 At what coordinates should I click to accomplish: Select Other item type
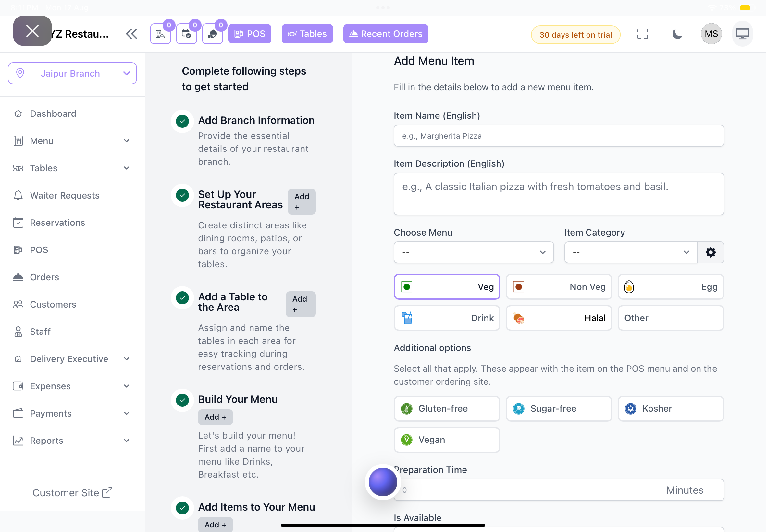[x=671, y=318]
